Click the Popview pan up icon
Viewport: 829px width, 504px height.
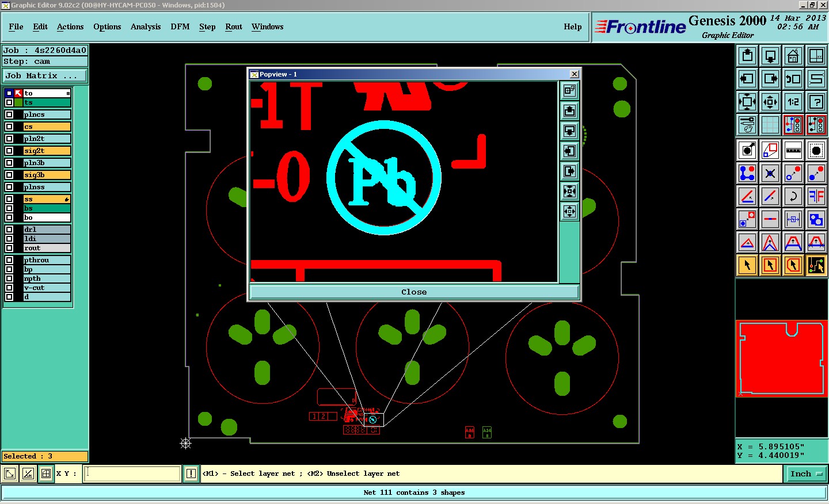point(569,111)
